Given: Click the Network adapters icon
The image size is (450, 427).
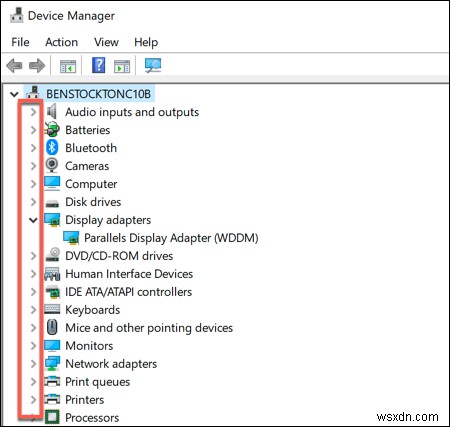Looking at the screenshot, I should tap(52, 363).
